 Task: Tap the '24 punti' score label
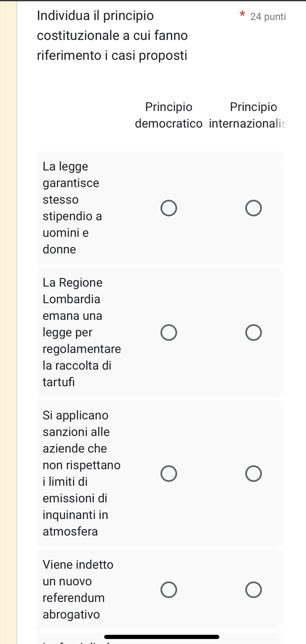pyautogui.click(x=268, y=17)
